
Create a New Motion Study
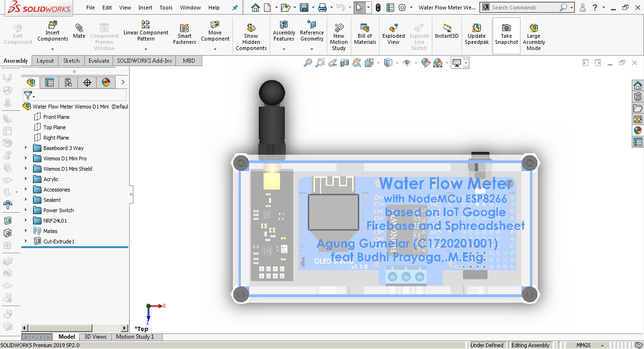coord(339,37)
